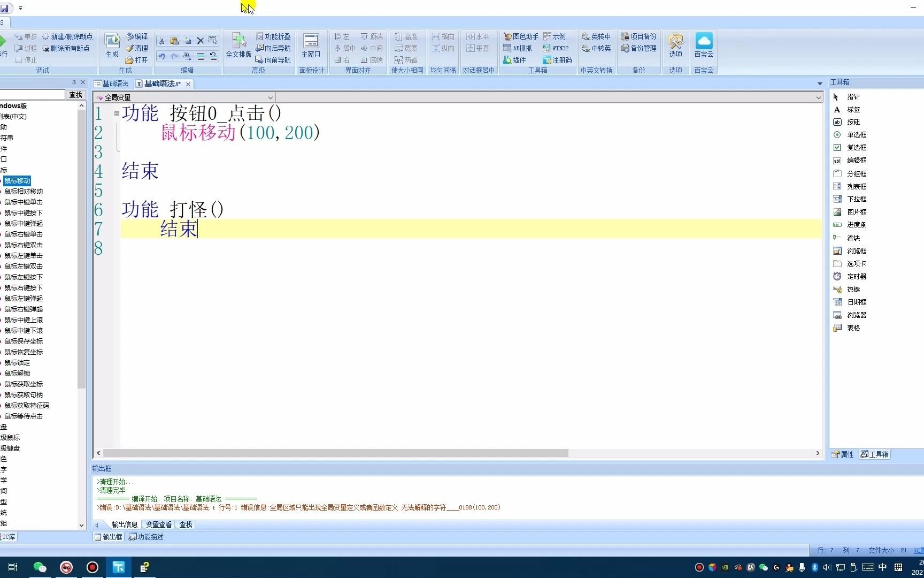
Task: Open the 主窗口 panel designer
Action: [311, 45]
